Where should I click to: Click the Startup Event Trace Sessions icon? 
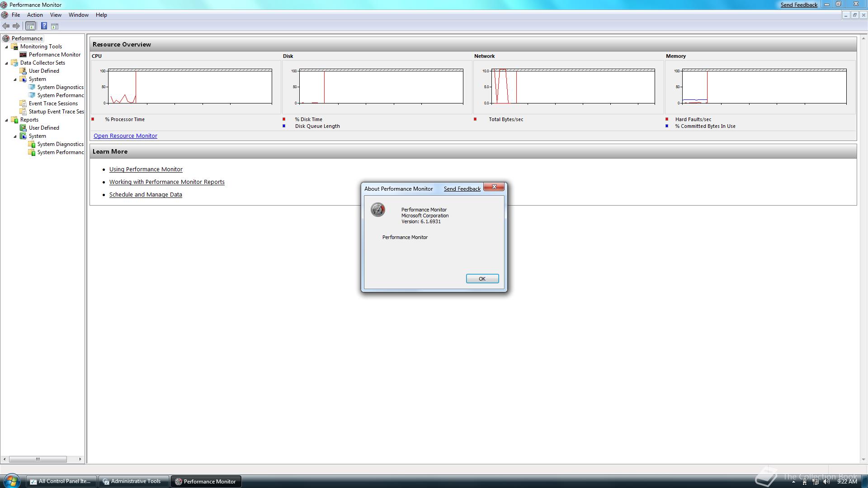pyautogui.click(x=23, y=112)
